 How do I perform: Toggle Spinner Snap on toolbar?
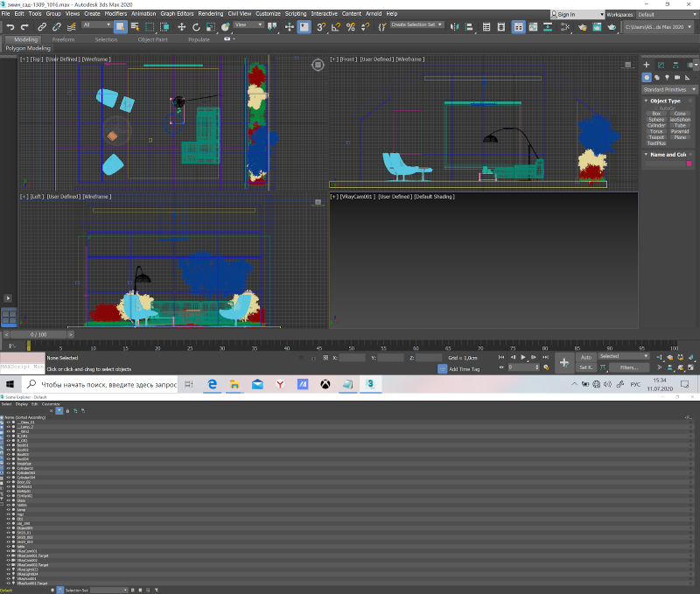(365, 27)
